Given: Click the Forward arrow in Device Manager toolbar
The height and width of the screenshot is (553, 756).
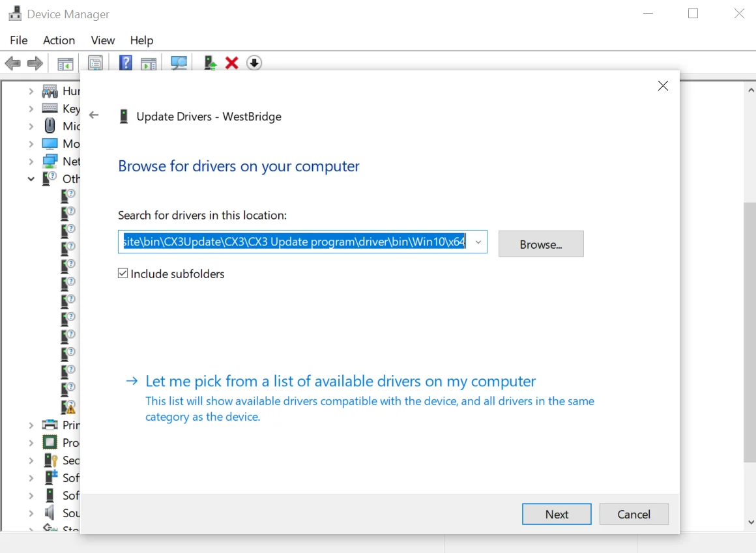Looking at the screenshot, I should click(x=35, y=63).
